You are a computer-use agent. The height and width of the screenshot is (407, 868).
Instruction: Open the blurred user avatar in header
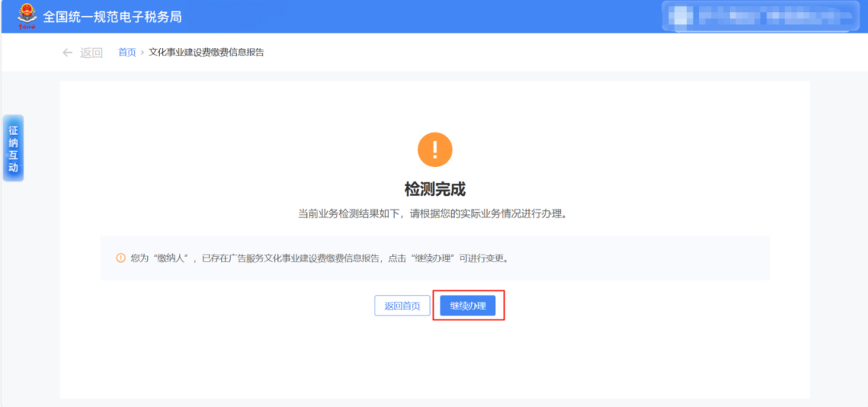[x=684, y=17]
